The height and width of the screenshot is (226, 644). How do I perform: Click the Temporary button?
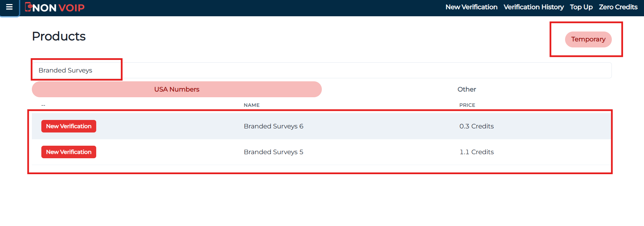588,39
